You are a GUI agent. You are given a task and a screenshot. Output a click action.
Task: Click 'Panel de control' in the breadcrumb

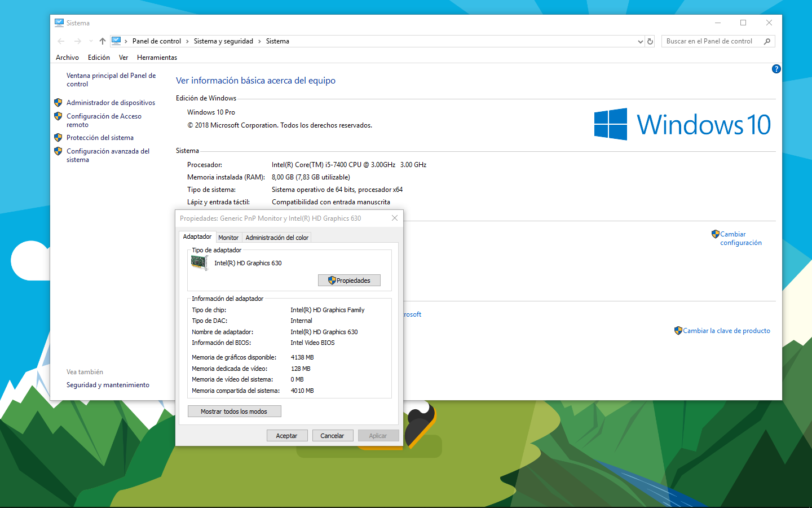pos(157,41)
